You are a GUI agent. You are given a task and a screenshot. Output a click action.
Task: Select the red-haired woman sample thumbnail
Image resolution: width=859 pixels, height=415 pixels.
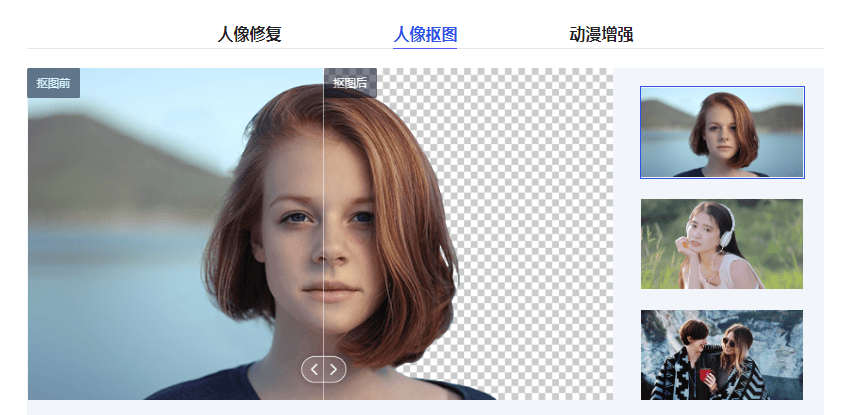[x=722, y=132]
